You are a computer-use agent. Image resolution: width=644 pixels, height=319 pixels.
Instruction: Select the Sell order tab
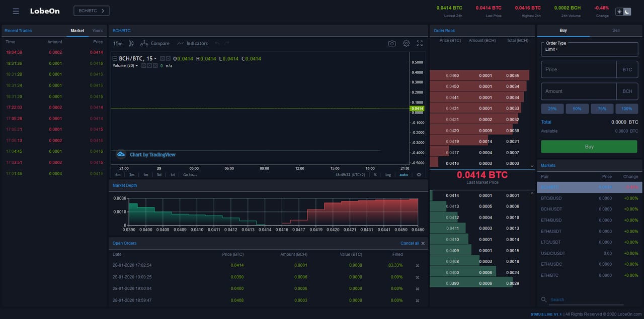coord(616,31)
